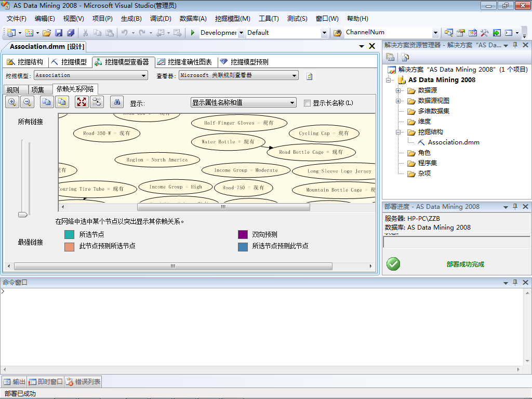
Task: Start debugging with green play icon
Action: click(192, 33)
